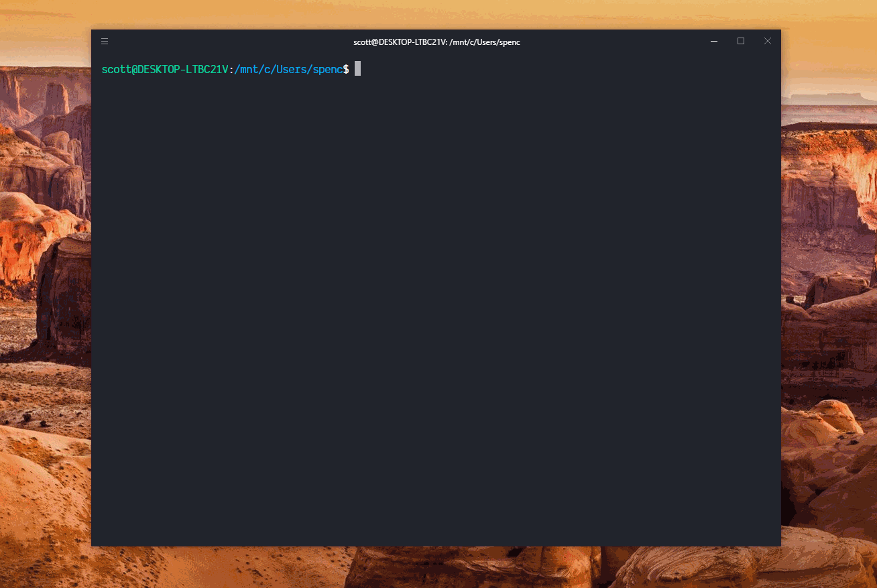This screenshot has height=588, width=877.
Task: Click the dollar sign in the prompt
Action: (x=346, y=69)
